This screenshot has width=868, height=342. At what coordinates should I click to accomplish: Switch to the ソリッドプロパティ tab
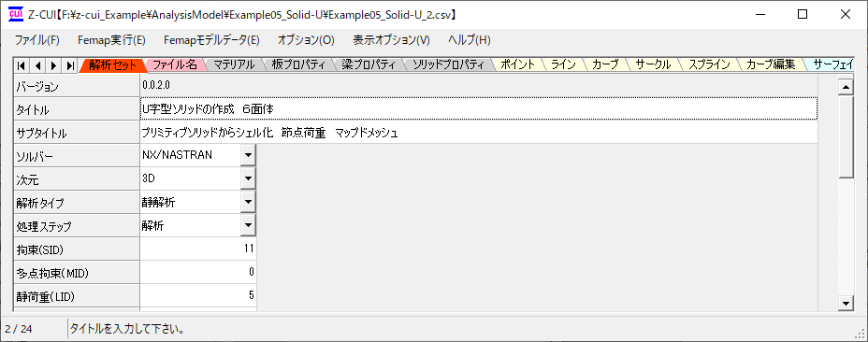(x=449, y=64)
